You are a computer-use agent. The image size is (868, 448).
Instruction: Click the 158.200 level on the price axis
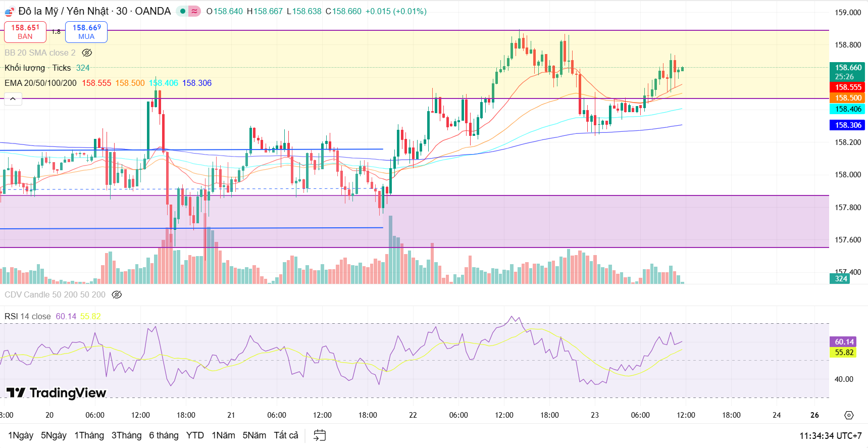point(848,142)
